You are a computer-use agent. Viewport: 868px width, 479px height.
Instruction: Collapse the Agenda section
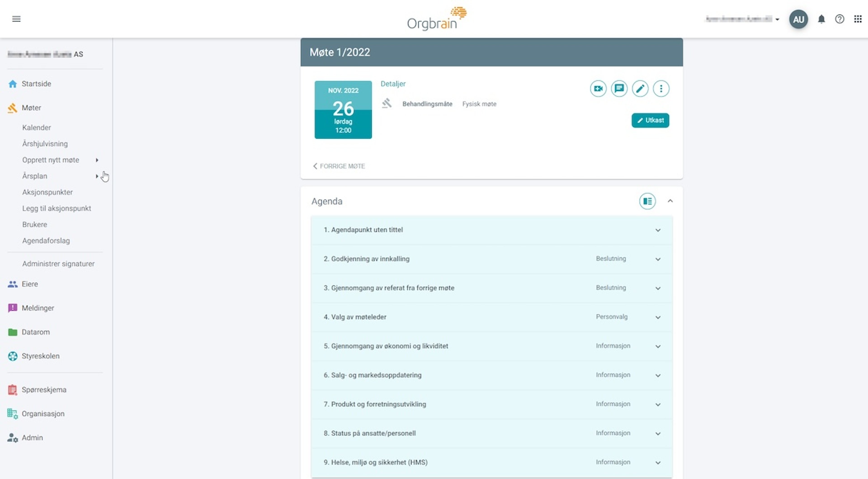coord(670,201)
